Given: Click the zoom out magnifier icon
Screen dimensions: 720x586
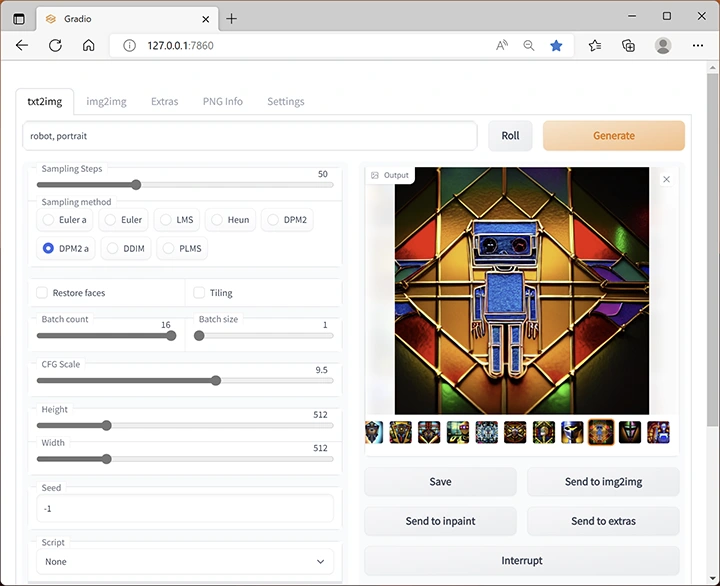Looking at the screenshot, I should (529, 45).
